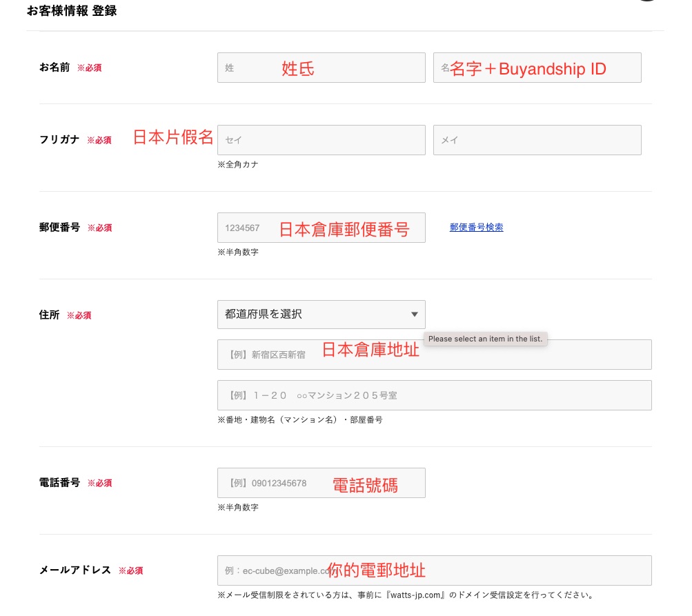Focus the メイ furigana field
This screenshot has width=692, height=616.
pos(537,140)
